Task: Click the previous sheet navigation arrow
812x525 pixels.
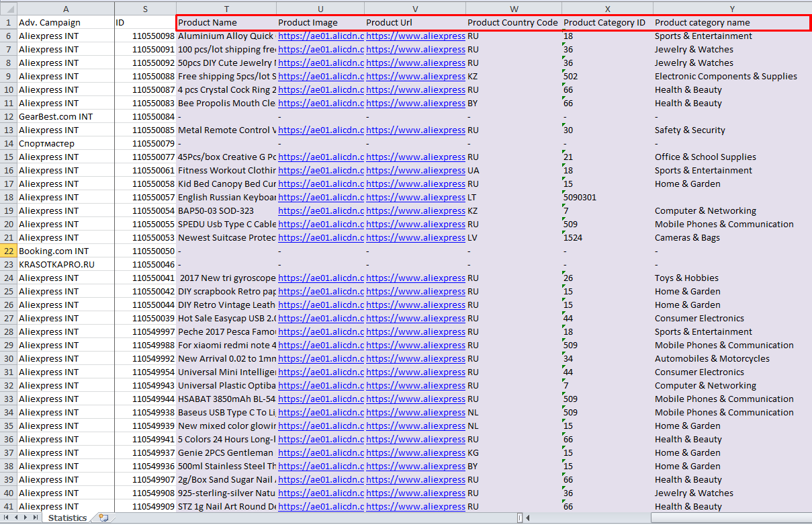Action: pyautogui.click(x=16, y=518)
